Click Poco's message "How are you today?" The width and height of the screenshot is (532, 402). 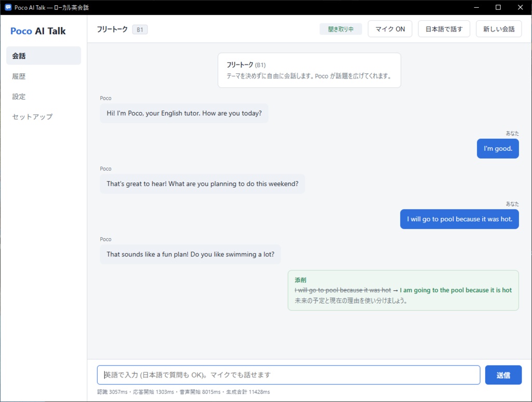[x=184, y=113]
